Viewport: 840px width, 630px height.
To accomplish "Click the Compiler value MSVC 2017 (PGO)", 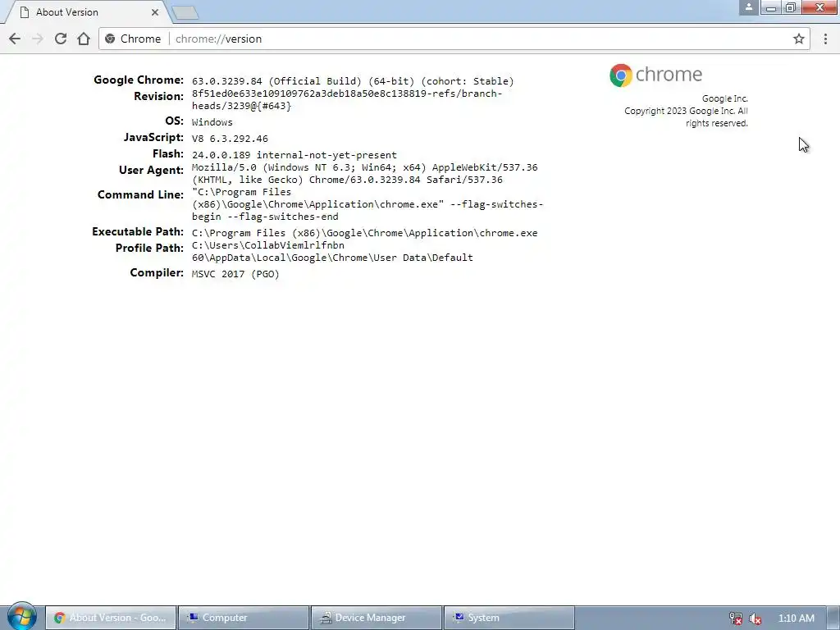I will pyautogui.click(x=235, y=274).
